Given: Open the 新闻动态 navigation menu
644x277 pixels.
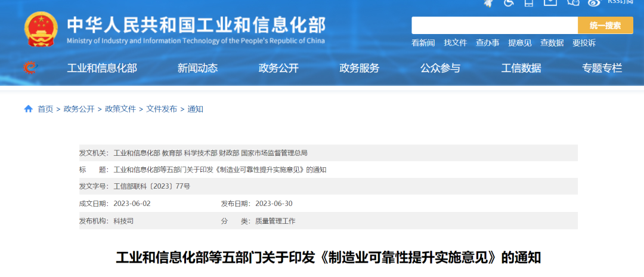Looking at the screenshot, I should click(x=197, y=68).
